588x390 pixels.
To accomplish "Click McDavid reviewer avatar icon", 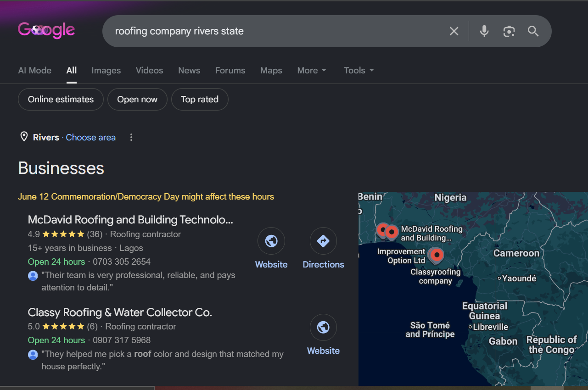I will click(x=33, y=276).
